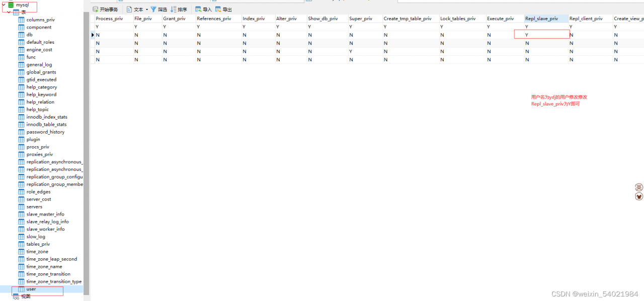Image resolution: width=644 pixels, height=301 pixels.
Task: Collapse the 表 tables folder chevron
Action: coord(9,12)
